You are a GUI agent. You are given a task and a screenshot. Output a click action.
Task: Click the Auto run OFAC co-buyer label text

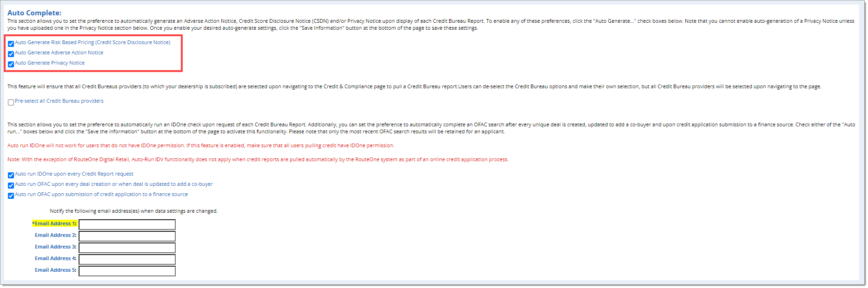tap(114, 184)
